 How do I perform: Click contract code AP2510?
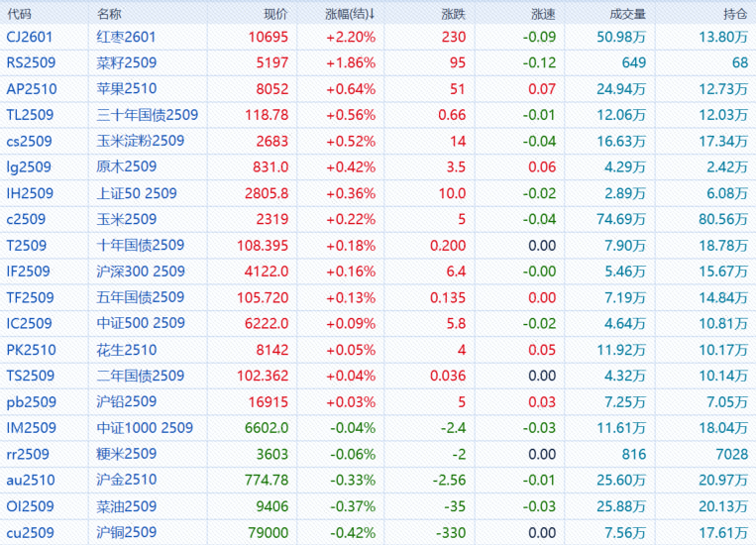(31, 88)
